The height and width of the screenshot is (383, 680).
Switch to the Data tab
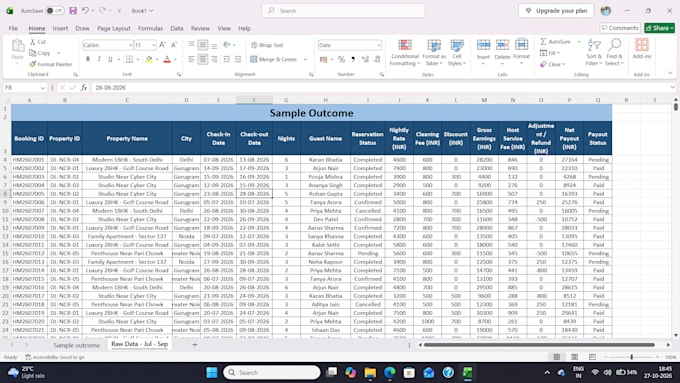pos(177,28)
